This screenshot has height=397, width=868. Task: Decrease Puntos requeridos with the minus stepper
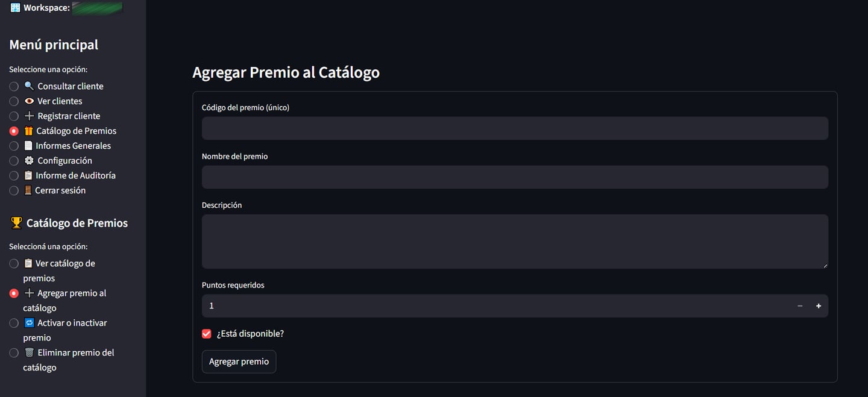pos(800,306)
